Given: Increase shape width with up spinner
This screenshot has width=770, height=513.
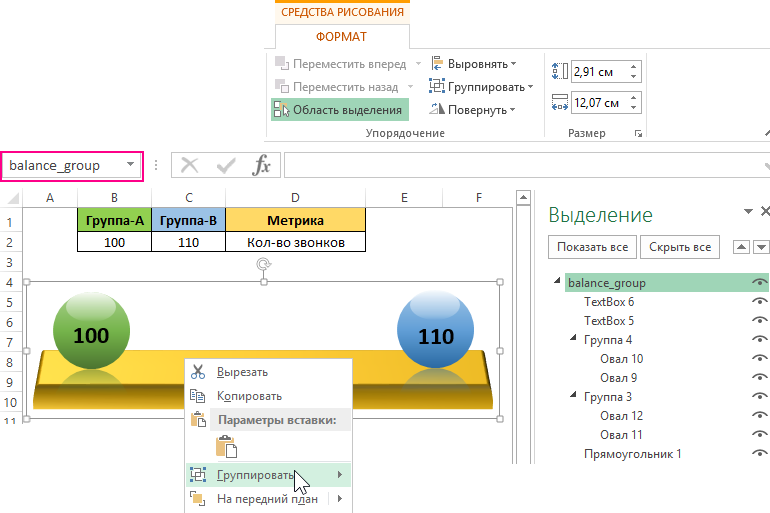Looking at the screenshot, I should [633, 98].
